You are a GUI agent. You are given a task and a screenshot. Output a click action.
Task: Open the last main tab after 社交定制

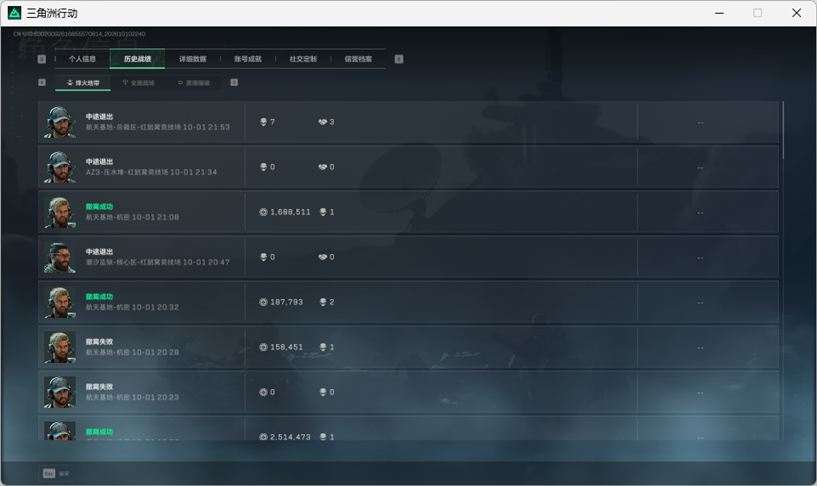point(358,59)
